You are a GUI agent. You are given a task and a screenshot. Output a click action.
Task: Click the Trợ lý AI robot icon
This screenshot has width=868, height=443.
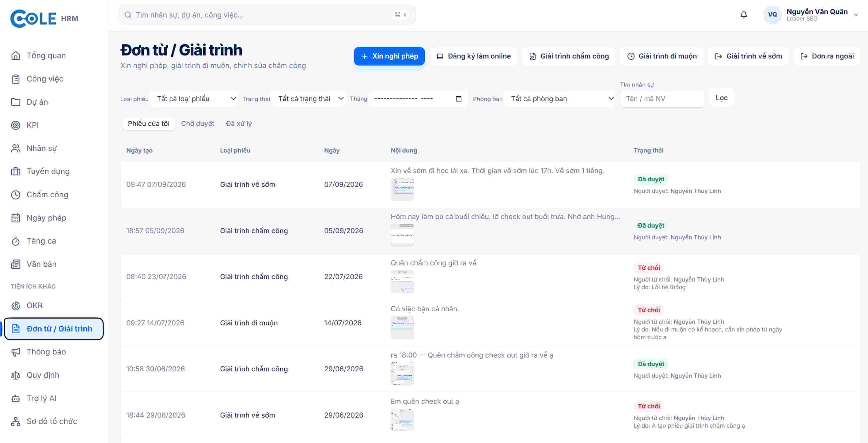(16, 399)
